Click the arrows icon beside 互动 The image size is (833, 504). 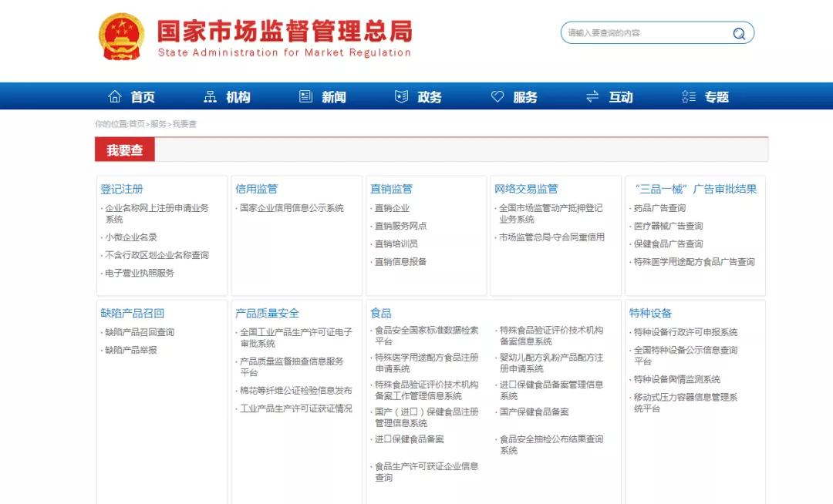pyautogui.click(x=592, y=96)
